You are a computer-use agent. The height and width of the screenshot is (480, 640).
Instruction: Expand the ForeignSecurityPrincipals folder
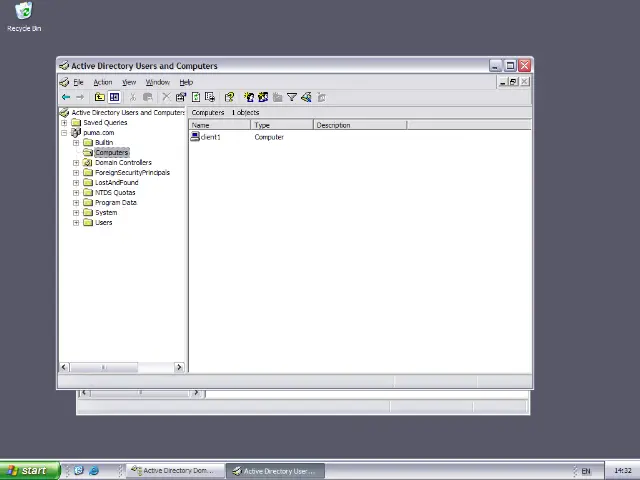pos(76,173)
